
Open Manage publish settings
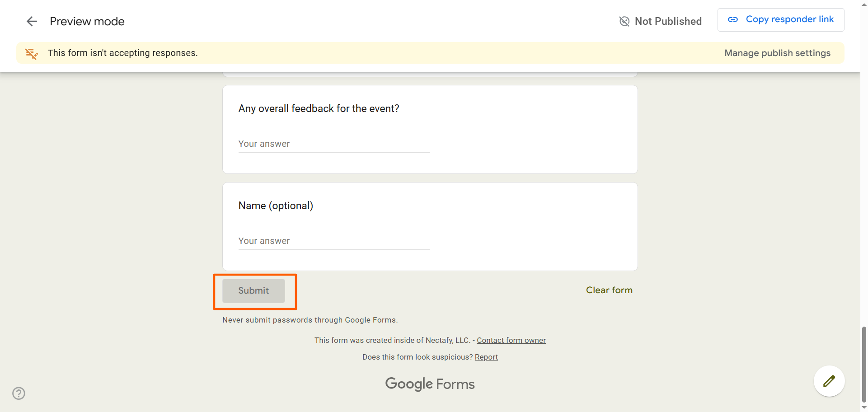[777, 53]
